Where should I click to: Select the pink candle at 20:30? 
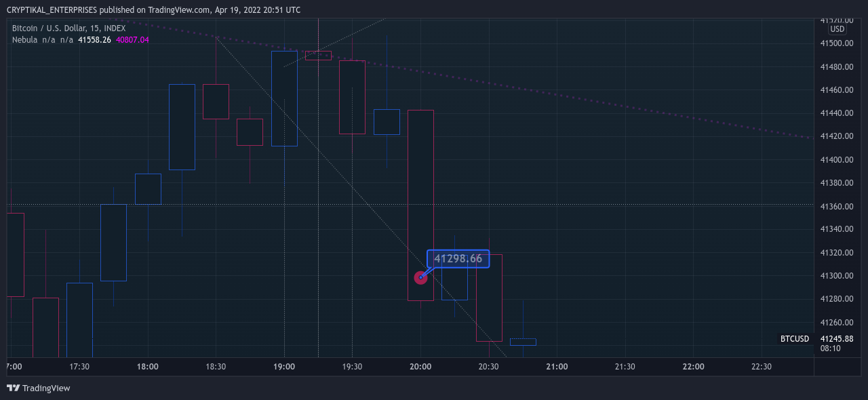[x=489, y=298]
